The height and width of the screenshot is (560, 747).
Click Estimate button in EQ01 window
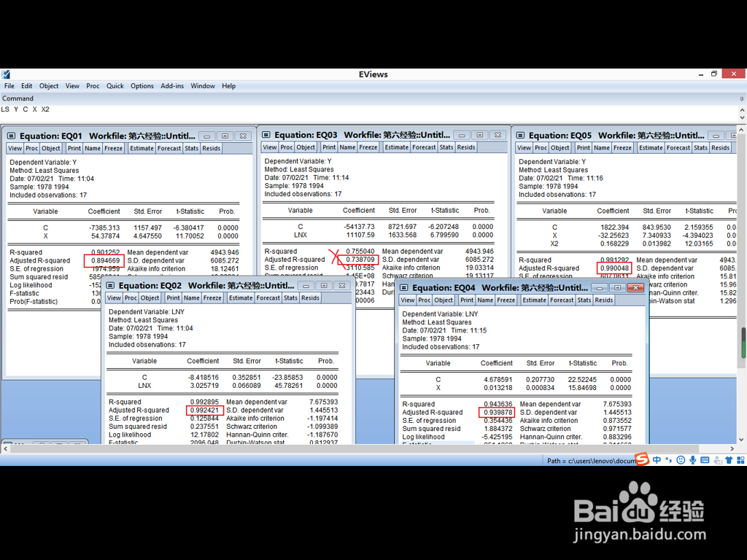coord(142,149)
